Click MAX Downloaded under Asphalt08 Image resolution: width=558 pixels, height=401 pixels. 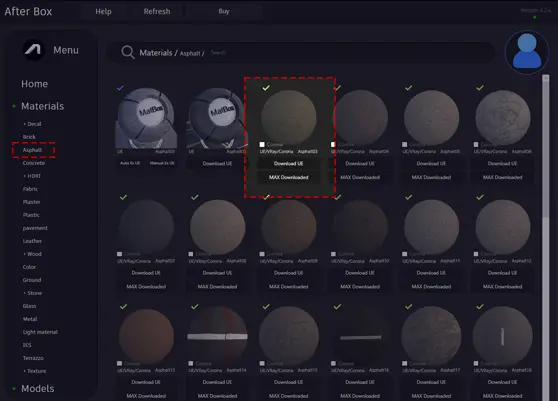[217, 286]
